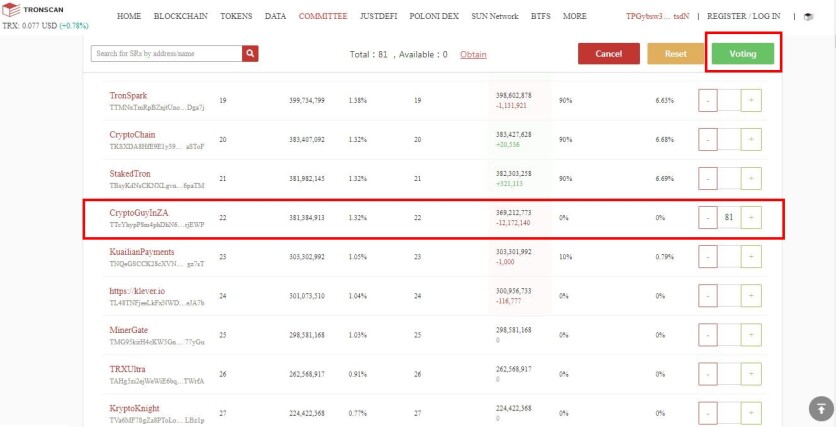Increase votes for StakedTron

point(751,178)
